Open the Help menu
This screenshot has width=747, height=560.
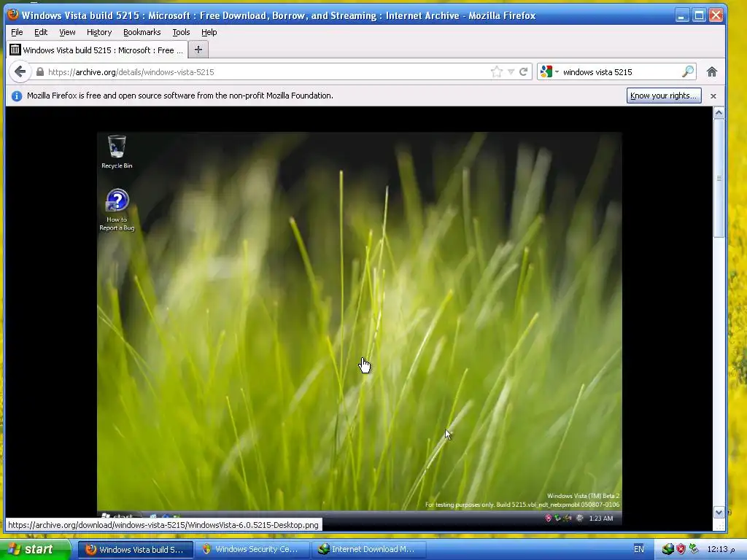[x=209, y=32]
